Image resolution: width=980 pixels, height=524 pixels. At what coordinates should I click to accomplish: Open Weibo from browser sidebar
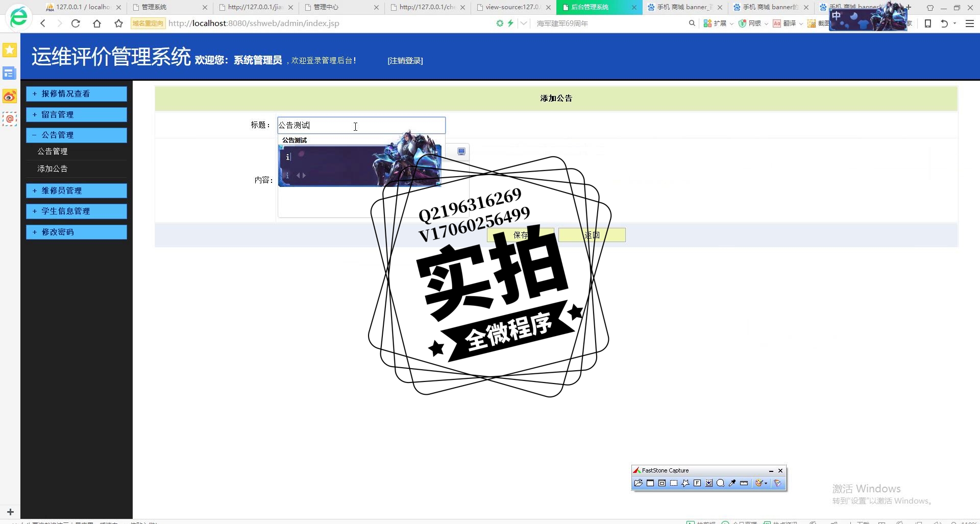click(10, 96)
